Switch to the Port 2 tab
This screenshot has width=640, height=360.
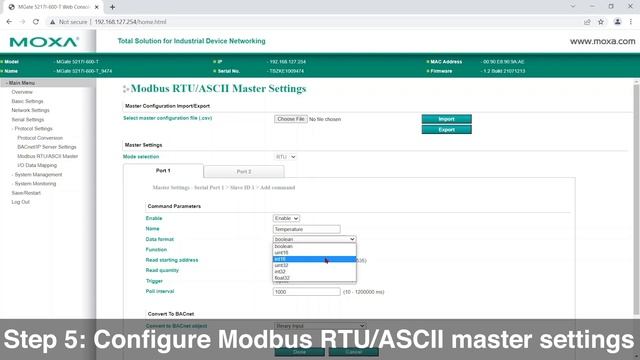coord(244,172)
